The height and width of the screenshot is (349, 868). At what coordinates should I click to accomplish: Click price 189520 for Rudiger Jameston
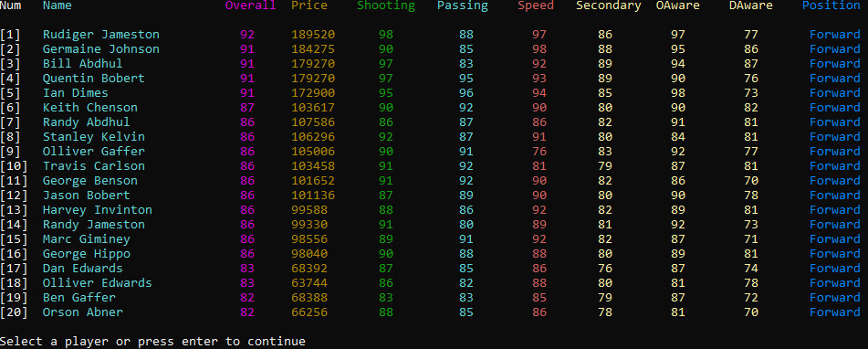(x=313, y=35)
